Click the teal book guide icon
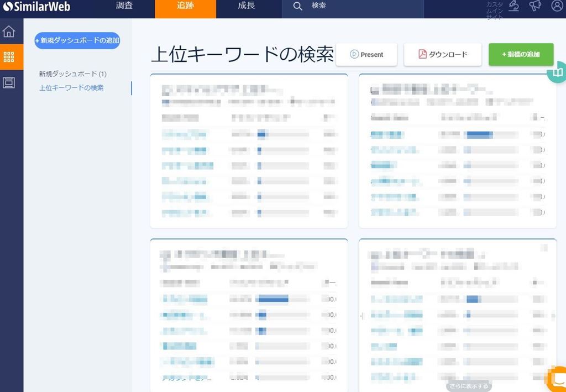This screenshot has width=566, height=392. pyautogui.click(x=558, y=72)
